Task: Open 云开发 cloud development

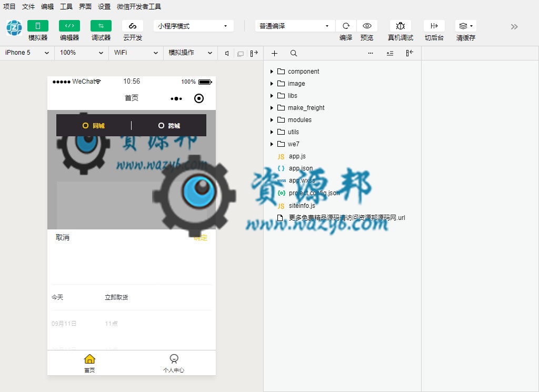Action: (133, 26)
